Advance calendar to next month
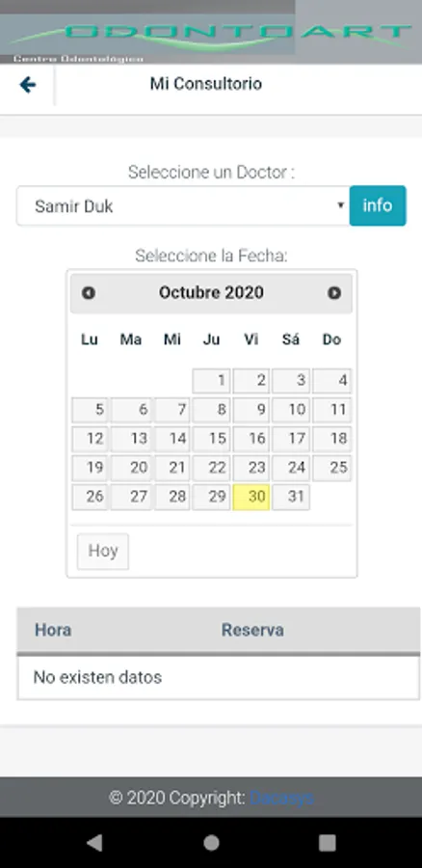This screenshot has width=422, height=868. pos(334,293)
